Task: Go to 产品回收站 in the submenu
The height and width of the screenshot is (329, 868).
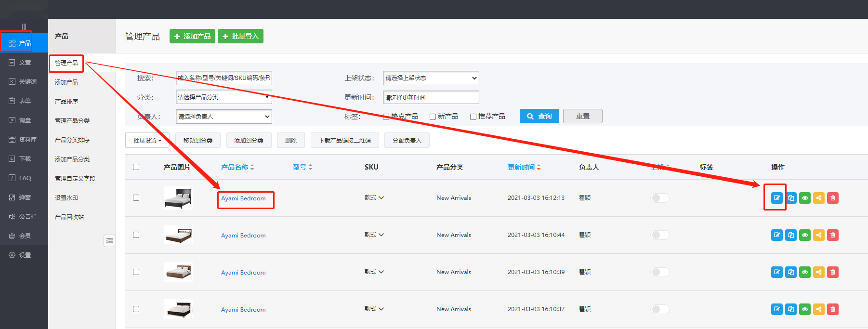Action: (x=69, y=217)
